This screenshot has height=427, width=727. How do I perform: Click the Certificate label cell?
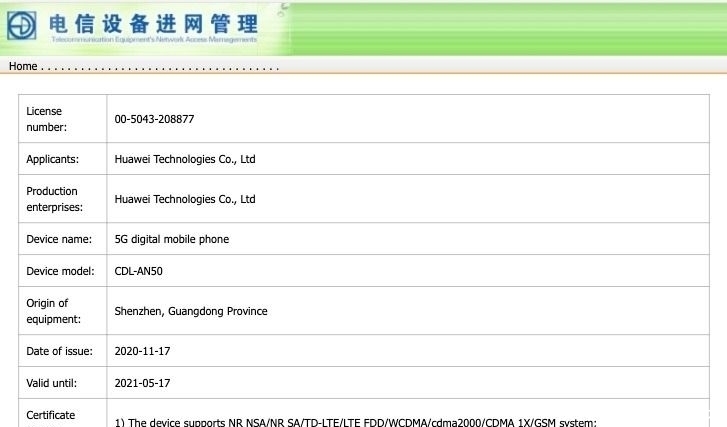pos(63,413)
